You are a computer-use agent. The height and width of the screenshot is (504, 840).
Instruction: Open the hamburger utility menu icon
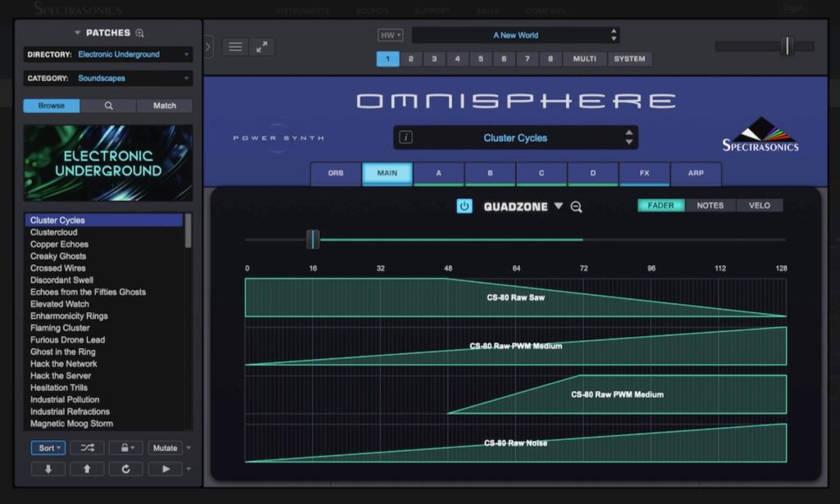pyautogui.click(x=235, y=47)
